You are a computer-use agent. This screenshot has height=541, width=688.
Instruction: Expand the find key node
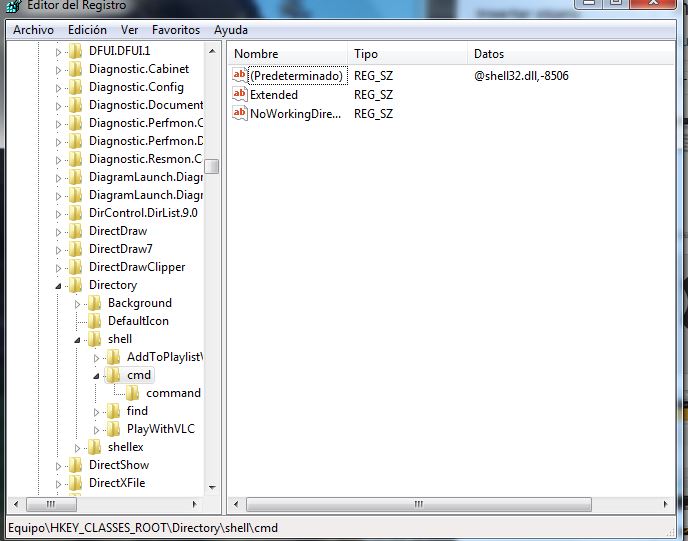click(97, 411)
